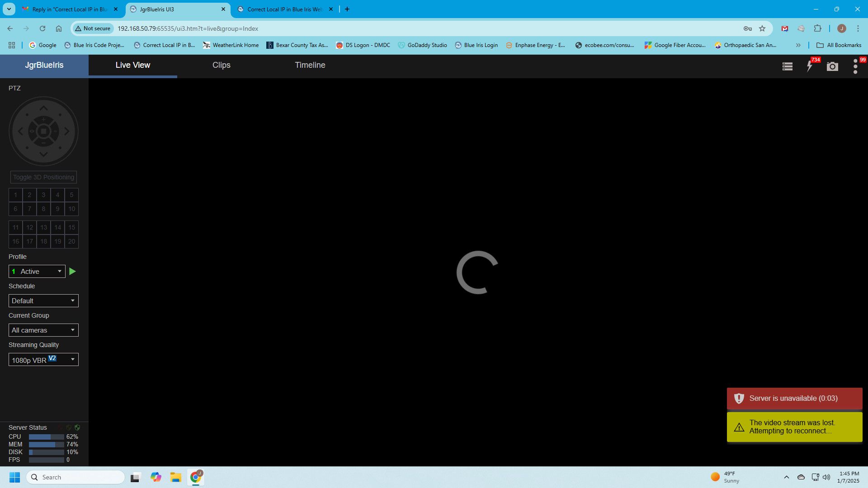Click the lightning bolt alerts icon
868x488 pixels.
pyautogui.click(x=809, y=66)
